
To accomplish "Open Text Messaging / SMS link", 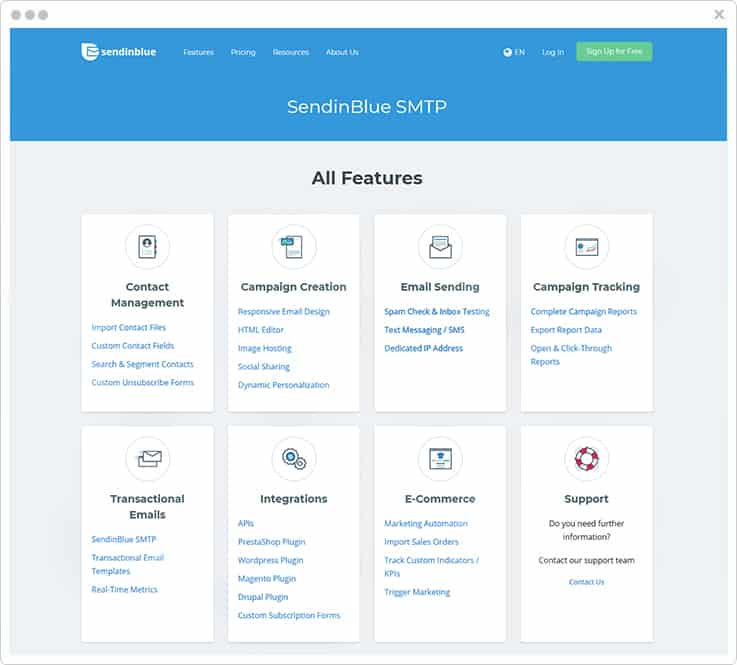I will click(424, 330).
